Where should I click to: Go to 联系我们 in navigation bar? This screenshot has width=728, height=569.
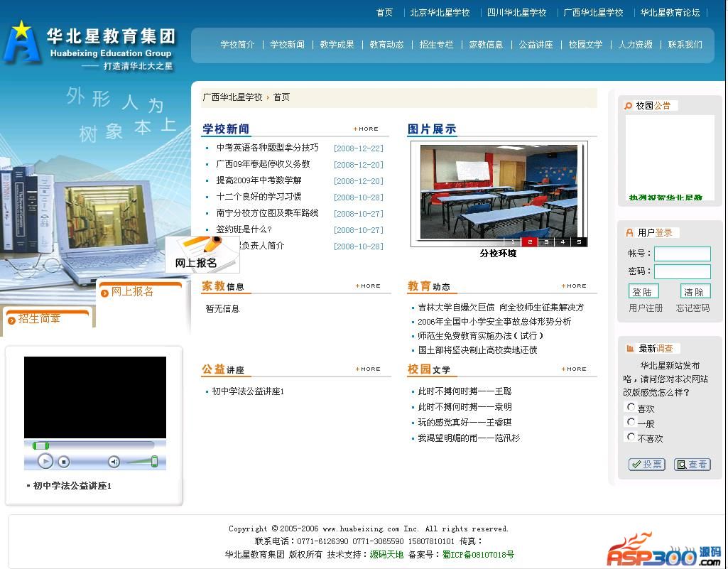coord(685,45)
